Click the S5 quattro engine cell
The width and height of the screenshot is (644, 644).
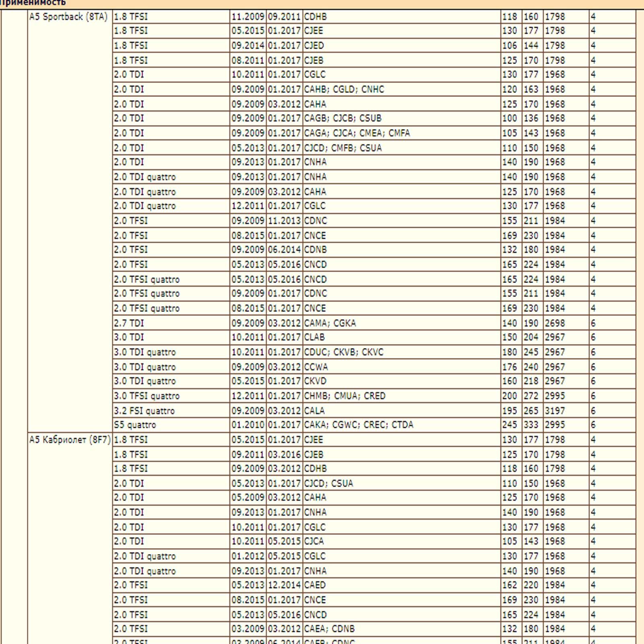pyautogui.click(x=135, y=425)
